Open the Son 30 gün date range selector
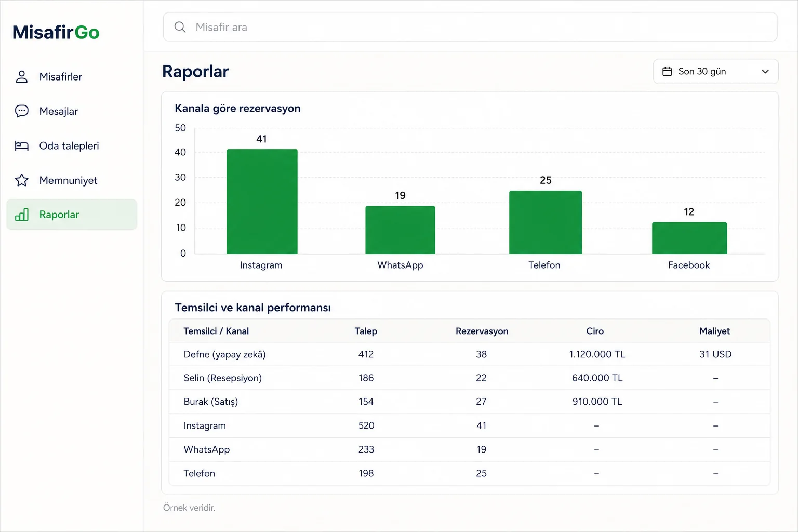 pos(715,72)
